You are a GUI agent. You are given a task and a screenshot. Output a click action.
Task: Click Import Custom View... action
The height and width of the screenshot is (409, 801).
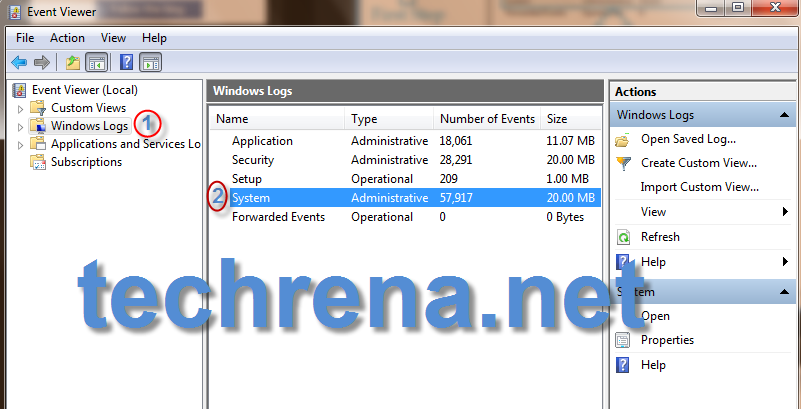(x=699, y=187)
